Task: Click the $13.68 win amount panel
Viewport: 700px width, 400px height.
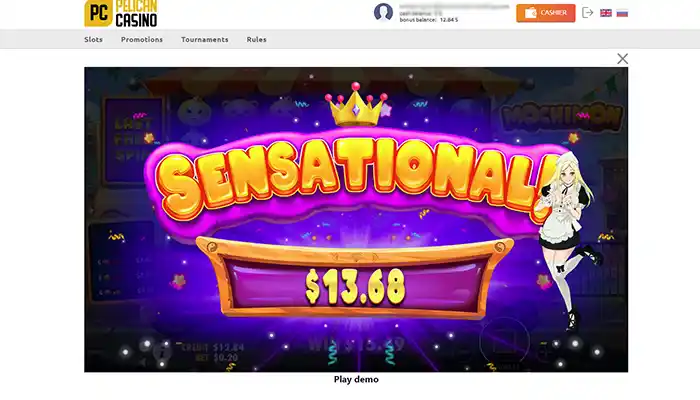Action: [x=355, y=279]
